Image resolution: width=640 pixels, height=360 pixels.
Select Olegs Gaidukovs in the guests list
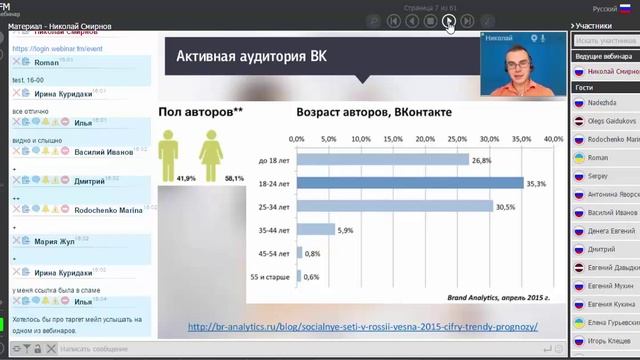(x=606, y=121)
